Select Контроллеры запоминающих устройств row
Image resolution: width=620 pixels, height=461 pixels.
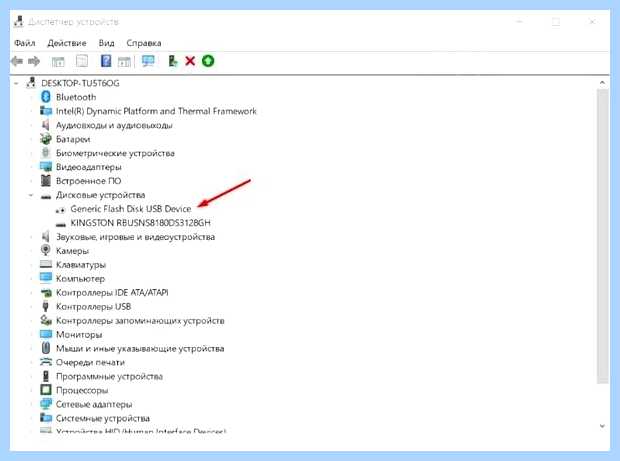[x=140, y=321]
